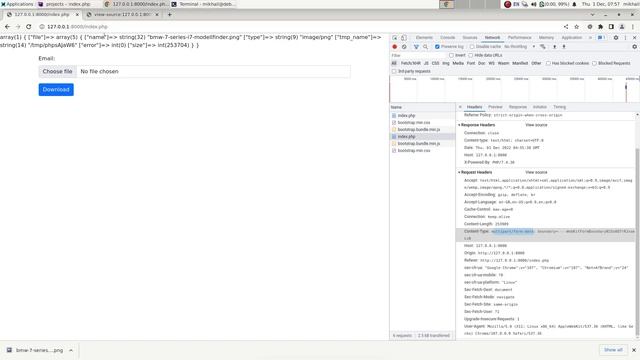The image size is (640, 360).
Task: Collapse the Request Headers section
Action: click(459, 172)
